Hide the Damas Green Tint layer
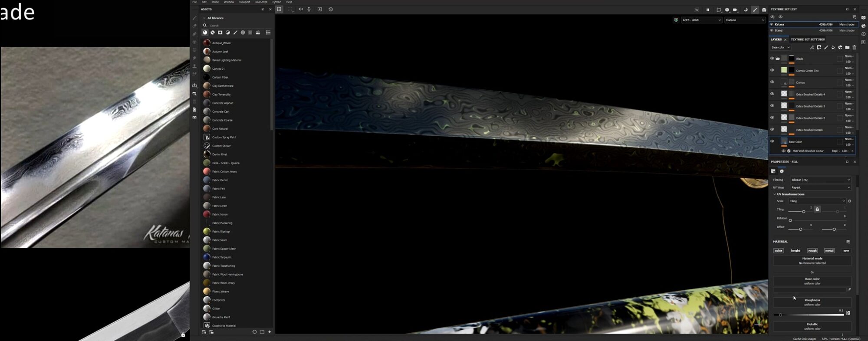This screenshot has width=868, height=341. (x=772, y=70)
